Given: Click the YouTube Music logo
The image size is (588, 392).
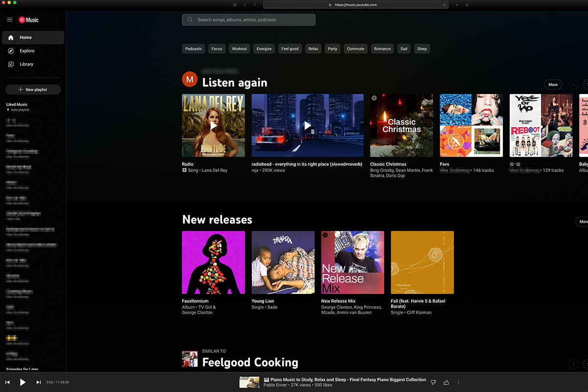Looking at the screenshot, I should click(x=28, y=20).
